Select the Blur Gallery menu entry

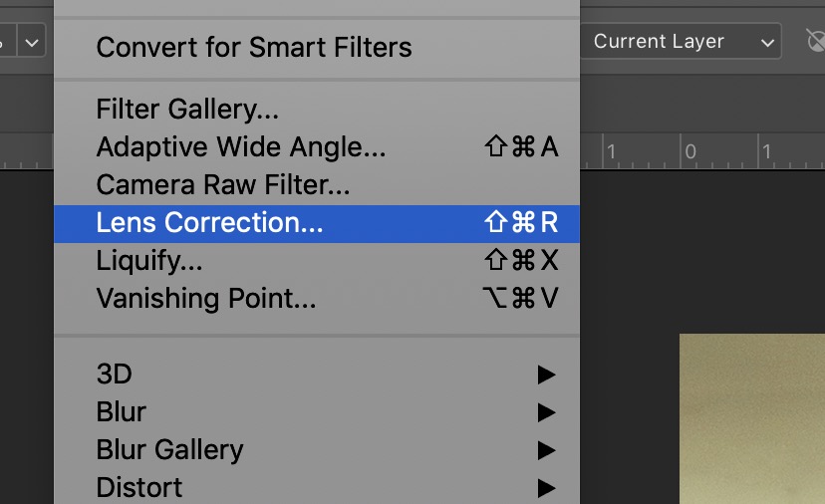point(169,450)
